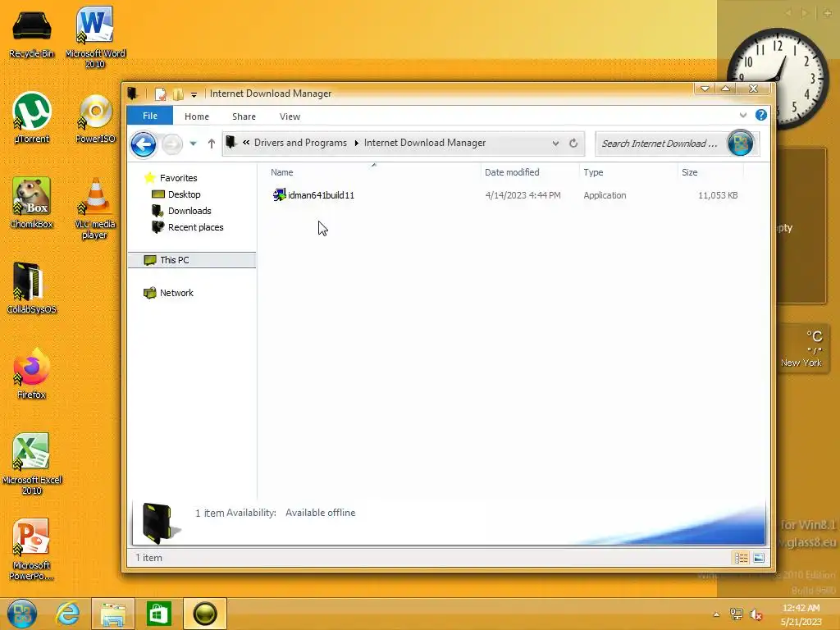Image resolution: width=840 pixels, height=630 pixels.
Task: Click the Internet Download Manager breadcrumb
Action: (x=425, y=143)
